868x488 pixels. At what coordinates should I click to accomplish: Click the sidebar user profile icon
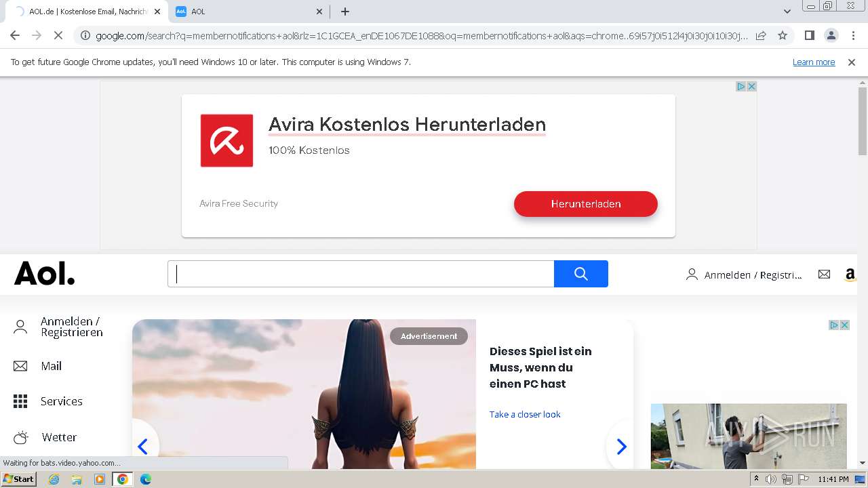click(x=20, y=327)
